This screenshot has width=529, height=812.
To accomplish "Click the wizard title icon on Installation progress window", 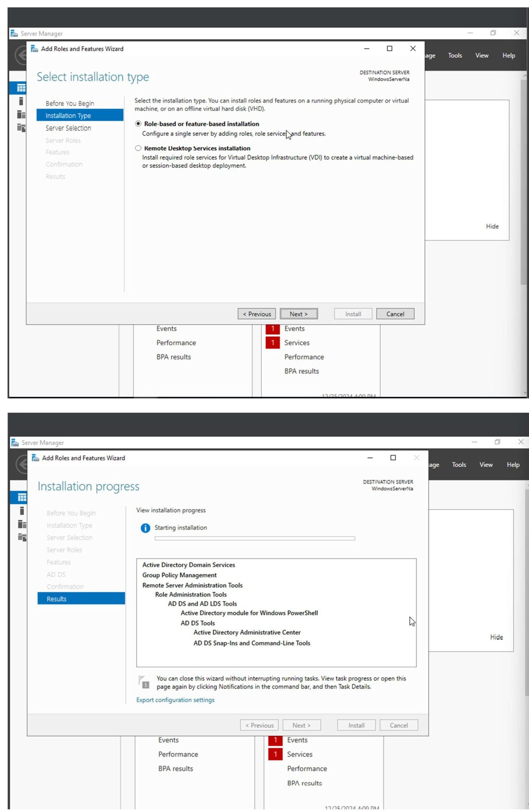I will (36, 458).
